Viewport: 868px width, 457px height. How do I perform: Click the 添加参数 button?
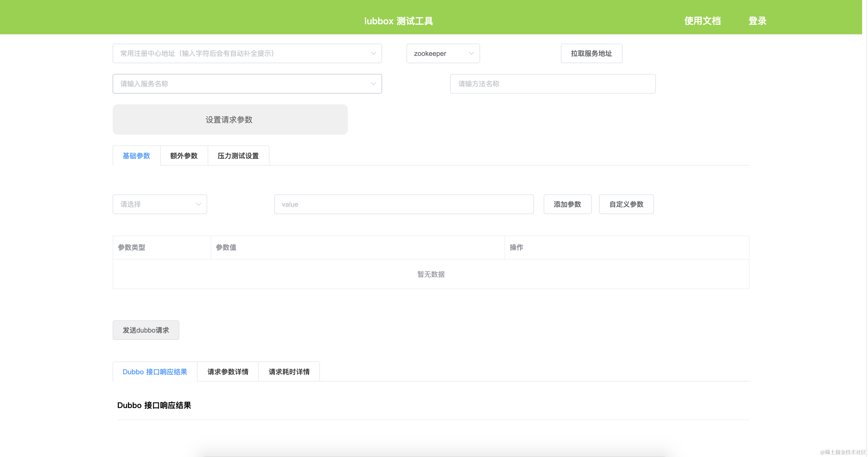coord(567,204)
